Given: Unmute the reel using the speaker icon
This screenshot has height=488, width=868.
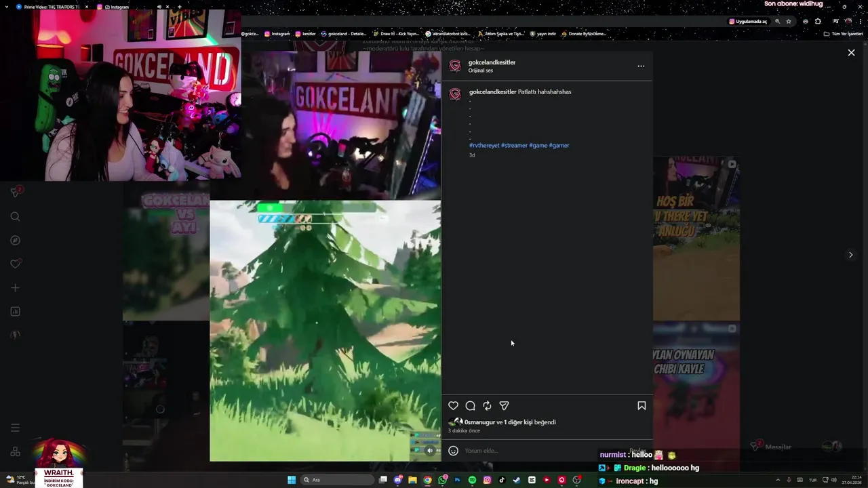Looking at the screenshot, I should coord(429,450).
